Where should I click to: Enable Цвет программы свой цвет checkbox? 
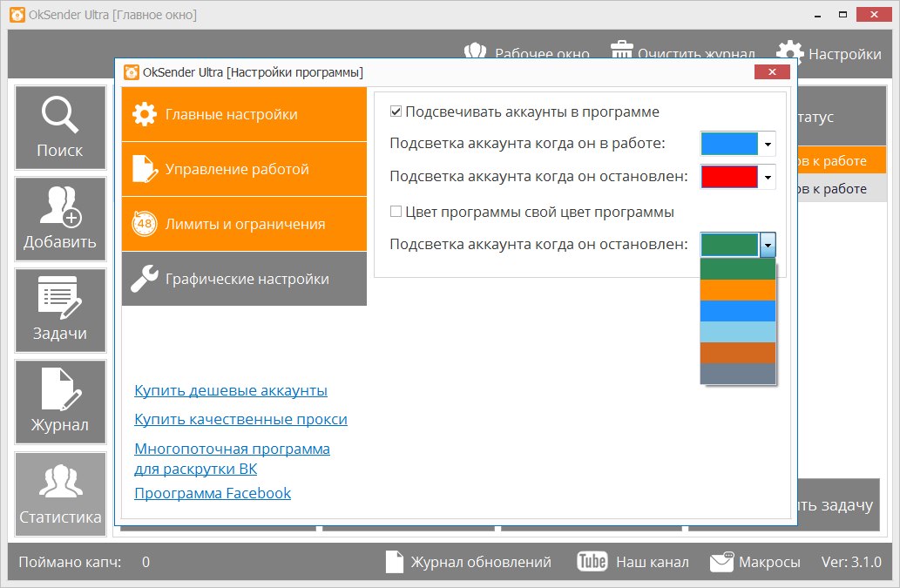(x=396, y=212)
